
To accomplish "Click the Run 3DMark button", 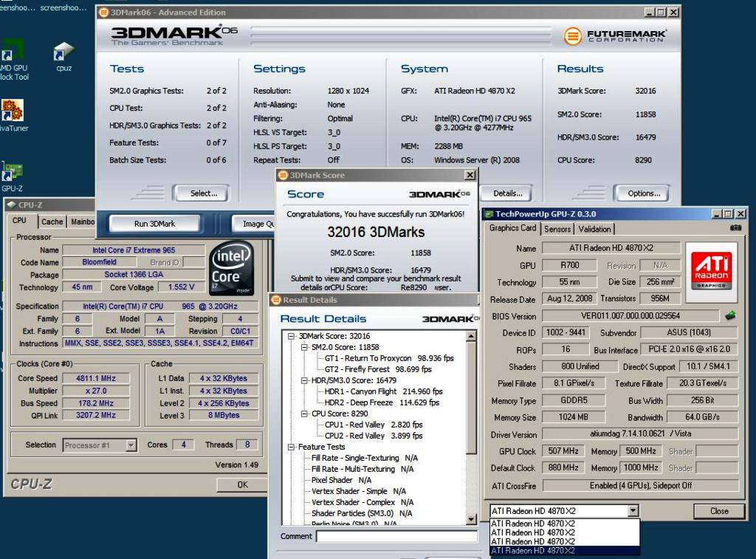I will click(x=154, y=223).
